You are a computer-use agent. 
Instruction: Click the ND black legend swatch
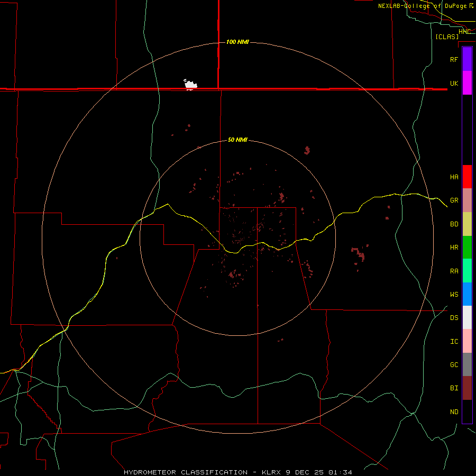coord(467,411)
